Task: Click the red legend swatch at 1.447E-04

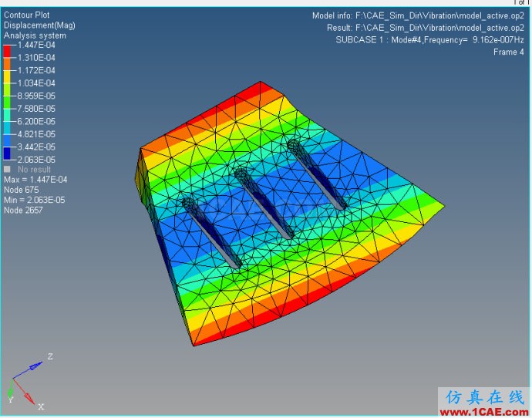Action: point(7,51)
